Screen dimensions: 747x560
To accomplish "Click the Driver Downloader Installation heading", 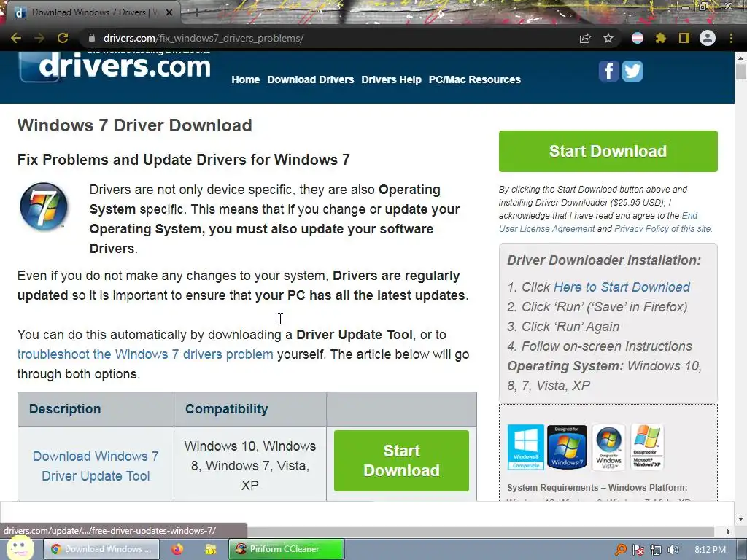I will click(x=603, y=260).
